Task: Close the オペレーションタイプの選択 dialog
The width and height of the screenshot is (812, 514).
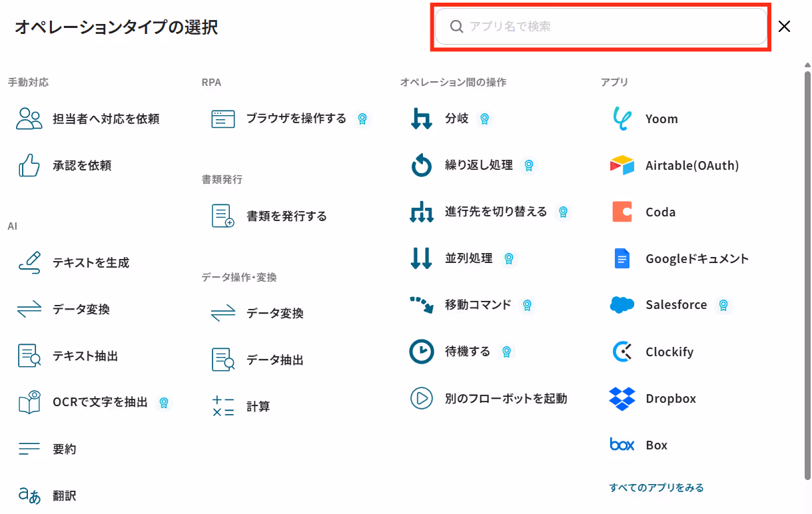Action: click(x=785, y=27)
